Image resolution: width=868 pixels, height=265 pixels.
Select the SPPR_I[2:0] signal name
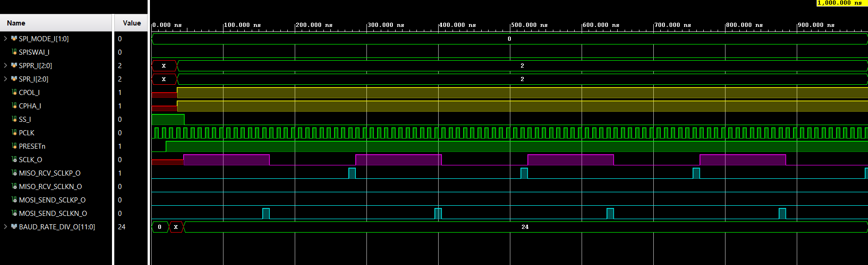click(x=35, y=66)
